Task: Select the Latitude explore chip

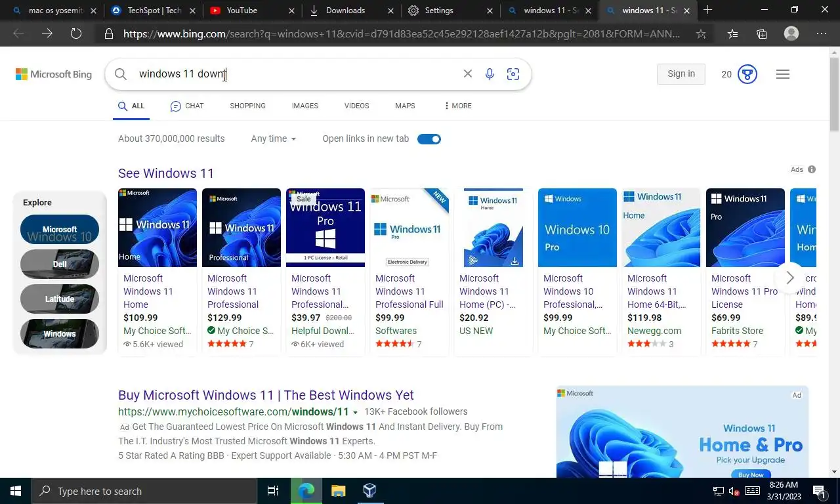Action: click(60, 299)
